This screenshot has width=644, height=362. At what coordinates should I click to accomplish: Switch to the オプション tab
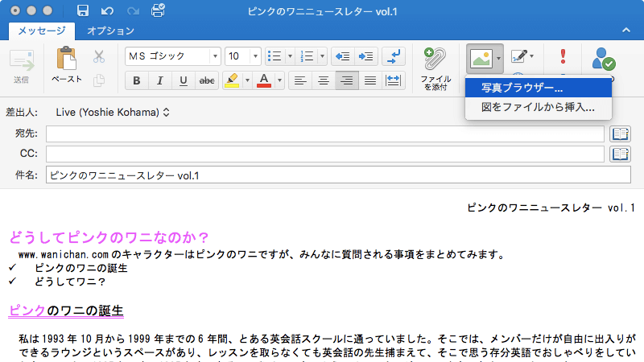coord(110,31)
